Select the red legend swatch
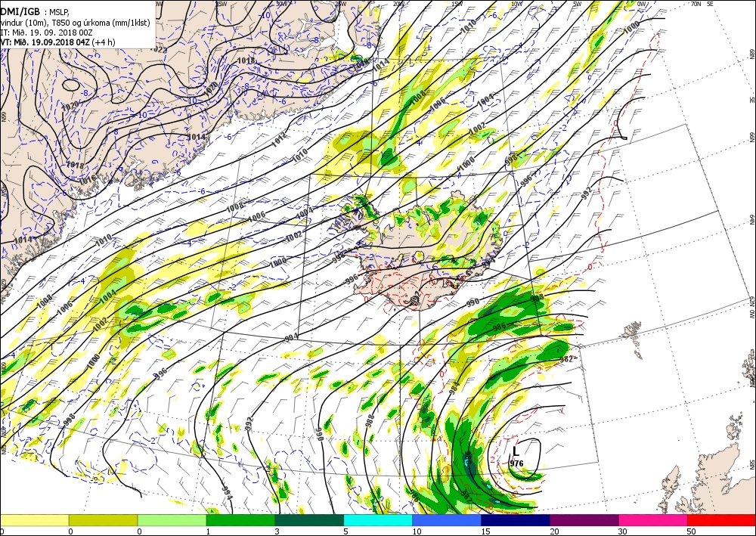756x536 pixels. [721, 520]
